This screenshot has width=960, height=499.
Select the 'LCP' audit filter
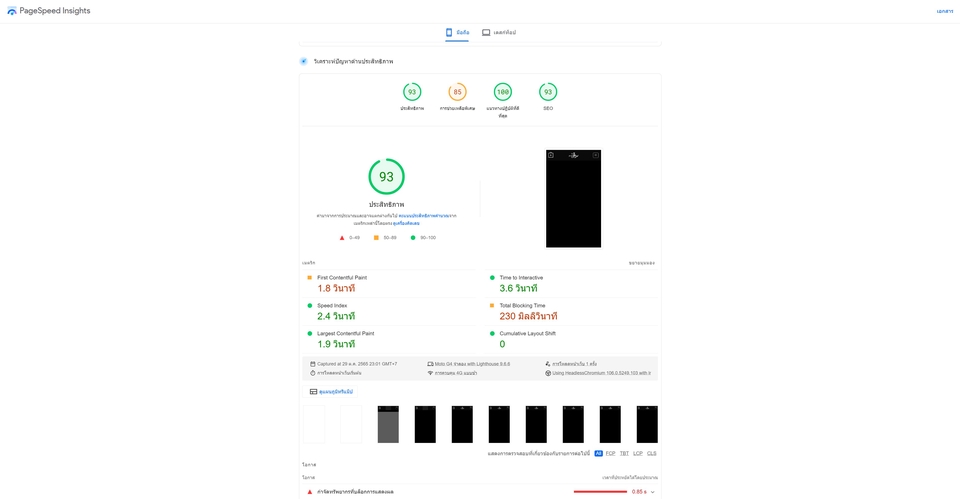pos(638,454)
